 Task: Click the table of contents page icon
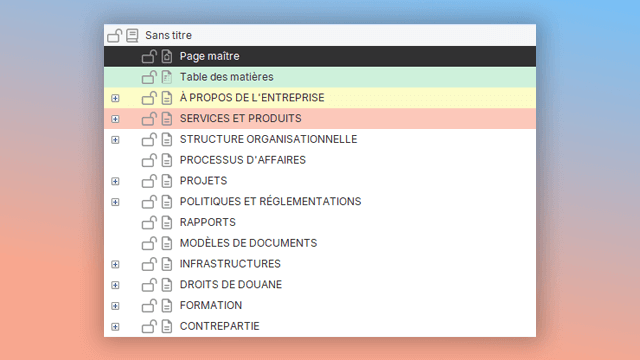click(x=167, y=77)
